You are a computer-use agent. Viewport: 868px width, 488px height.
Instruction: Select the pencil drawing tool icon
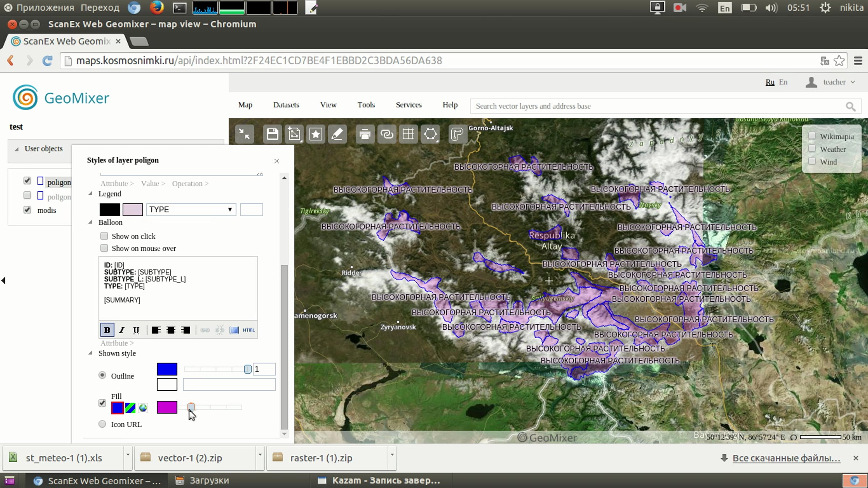[x=337, y=134]
